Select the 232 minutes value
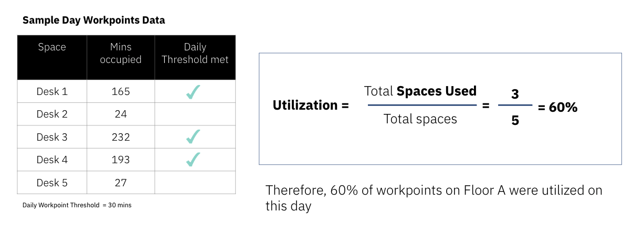The width and height of the screenshot is (644, 233). 121,137
